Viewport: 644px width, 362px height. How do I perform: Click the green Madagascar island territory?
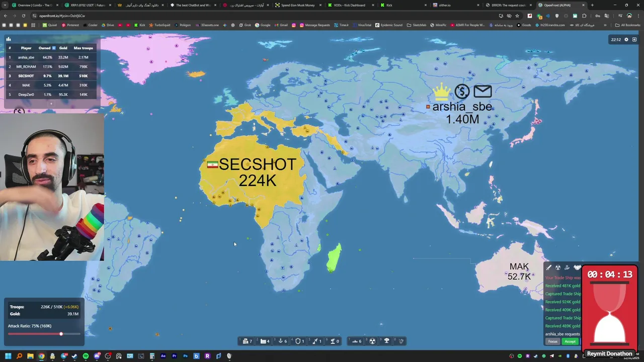point(334,257)
